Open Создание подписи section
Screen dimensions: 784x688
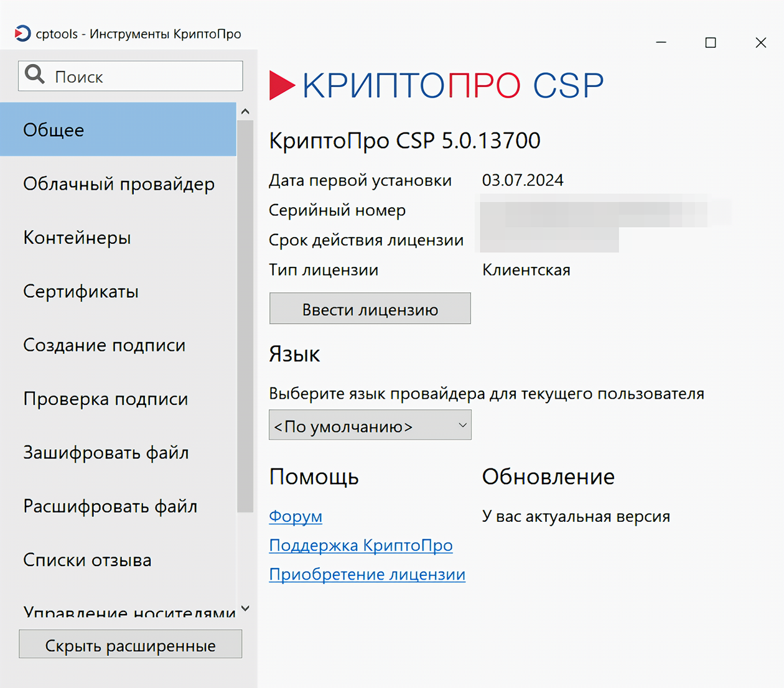pyautogui.click(x=118, y=345)
